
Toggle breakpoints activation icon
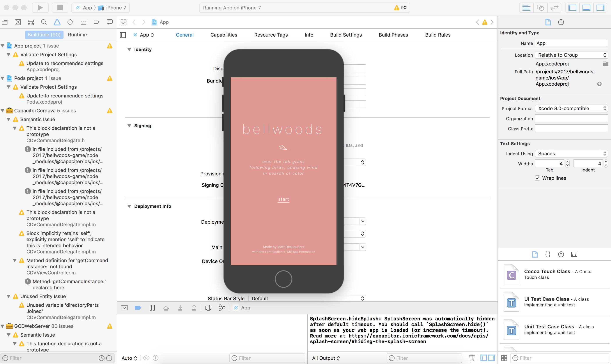138,307
